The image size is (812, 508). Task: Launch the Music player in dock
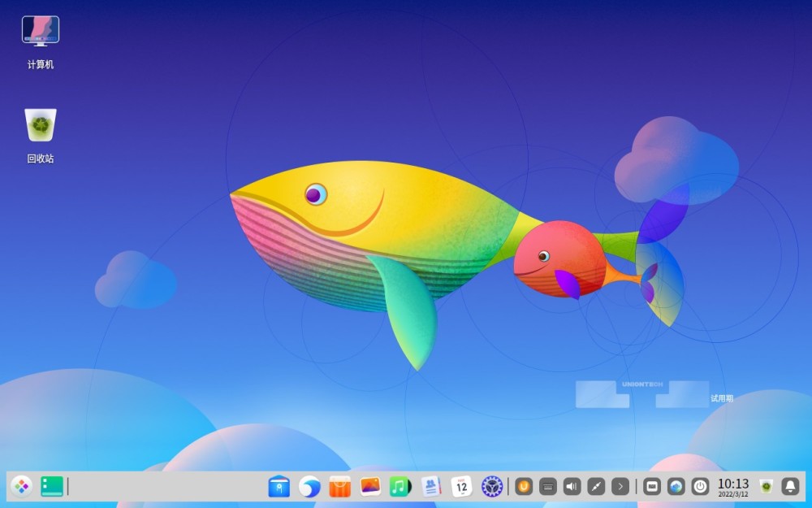tap(400, 486)
